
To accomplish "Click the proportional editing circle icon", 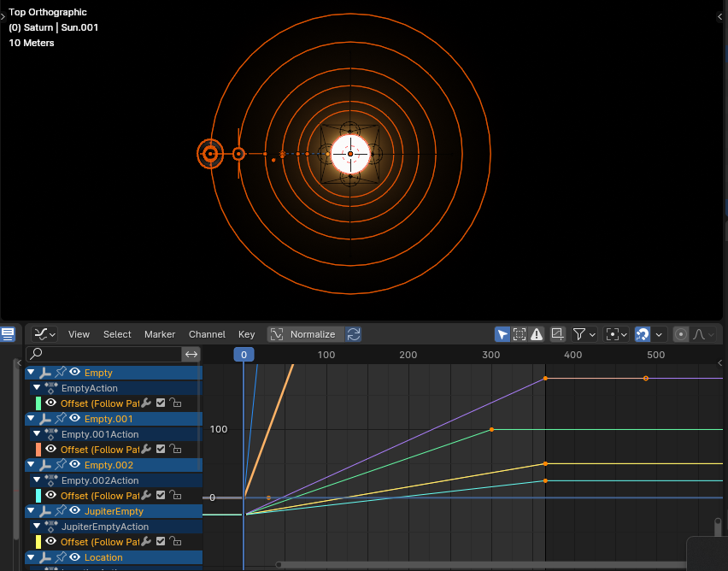I will coord(681,334).
